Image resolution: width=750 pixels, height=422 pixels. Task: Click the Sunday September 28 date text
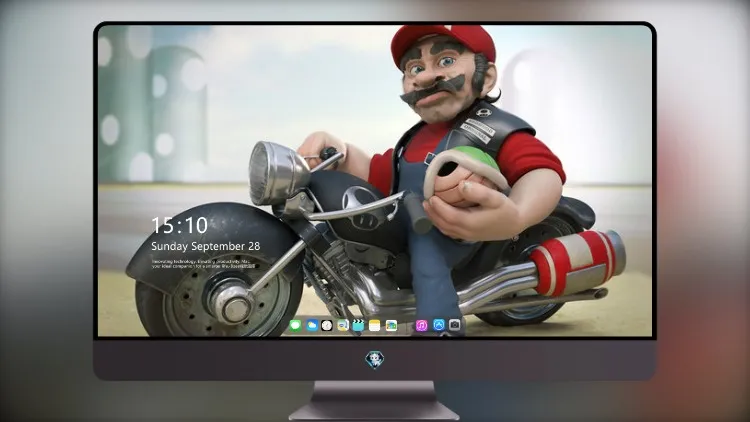pos(206,246)
